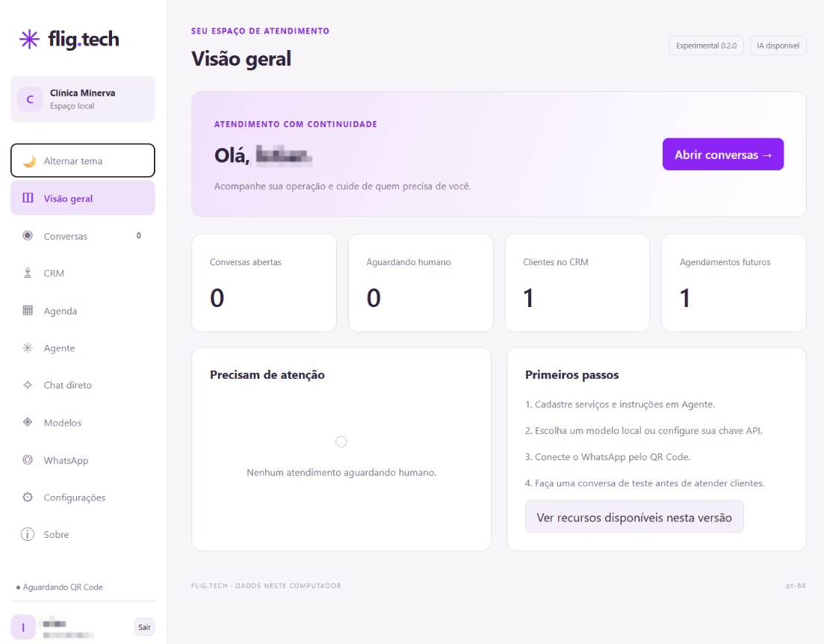Click the moon icon beside Alternar tema
This screenshot has height=644, width=824.
pos(29,161)
